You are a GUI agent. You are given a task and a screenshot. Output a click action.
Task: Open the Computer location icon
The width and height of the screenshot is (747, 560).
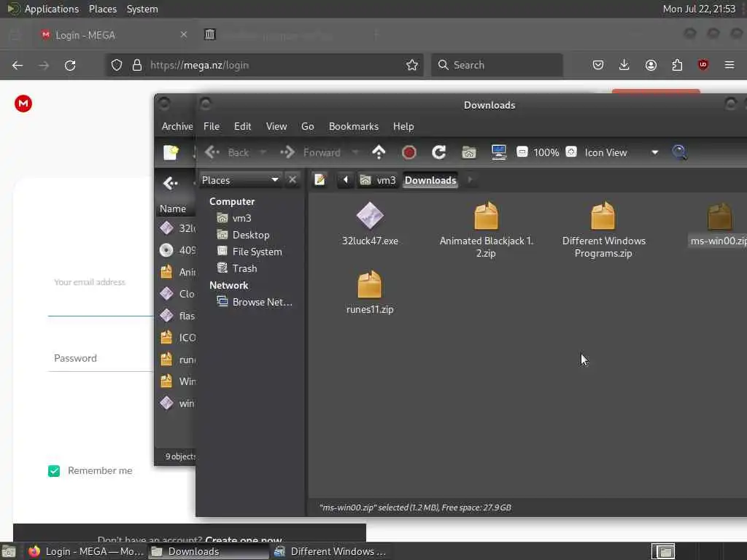(499, 152)
